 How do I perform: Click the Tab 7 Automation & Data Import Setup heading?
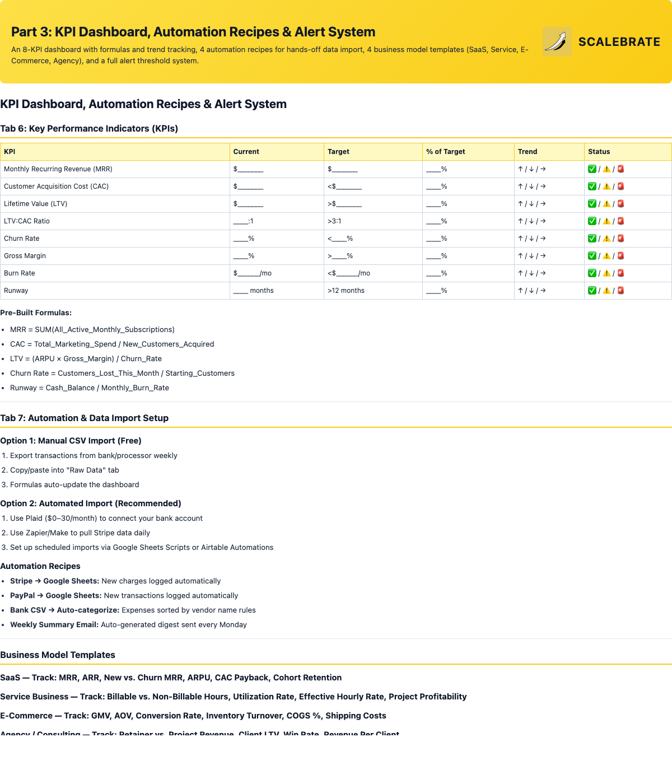click(84, 418)
